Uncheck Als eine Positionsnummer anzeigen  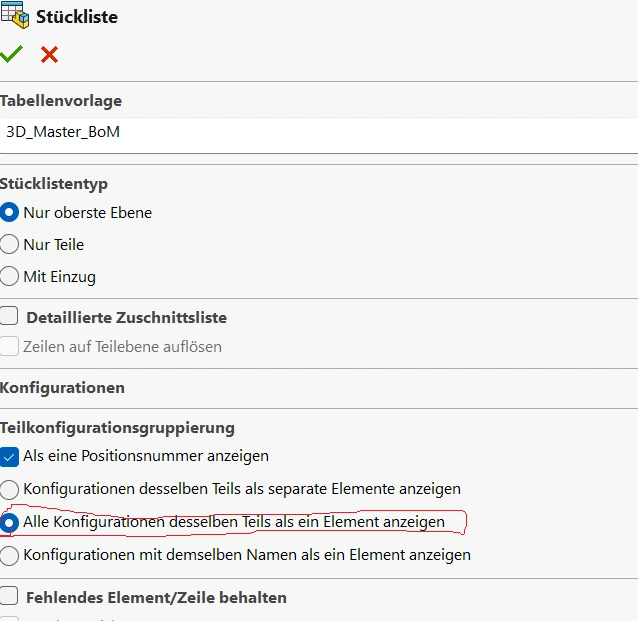pyautogui.click(x=9, y=456)
